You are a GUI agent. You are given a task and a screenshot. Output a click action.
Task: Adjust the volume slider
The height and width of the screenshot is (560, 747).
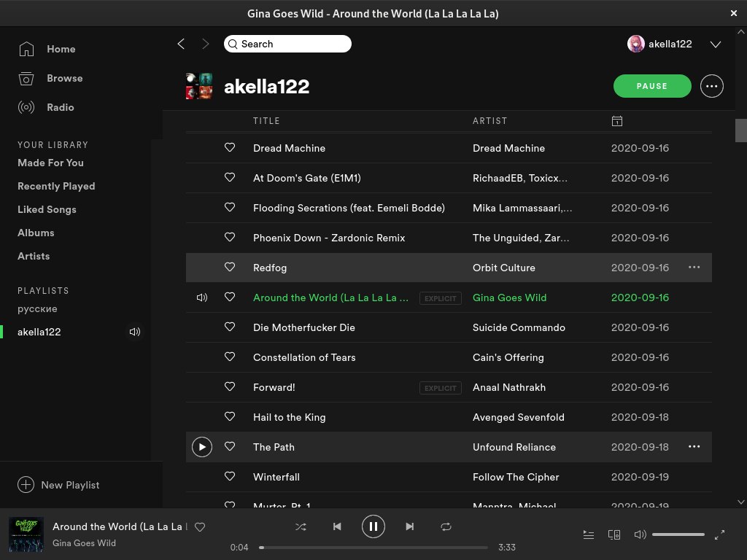pyautogui.click(x=678, y=534)
